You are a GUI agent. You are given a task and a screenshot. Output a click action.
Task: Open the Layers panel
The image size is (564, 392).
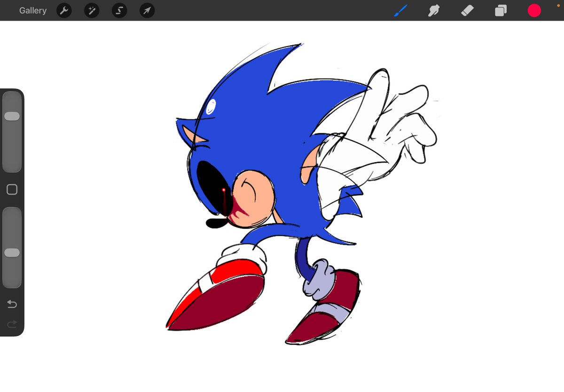(501, 11)
